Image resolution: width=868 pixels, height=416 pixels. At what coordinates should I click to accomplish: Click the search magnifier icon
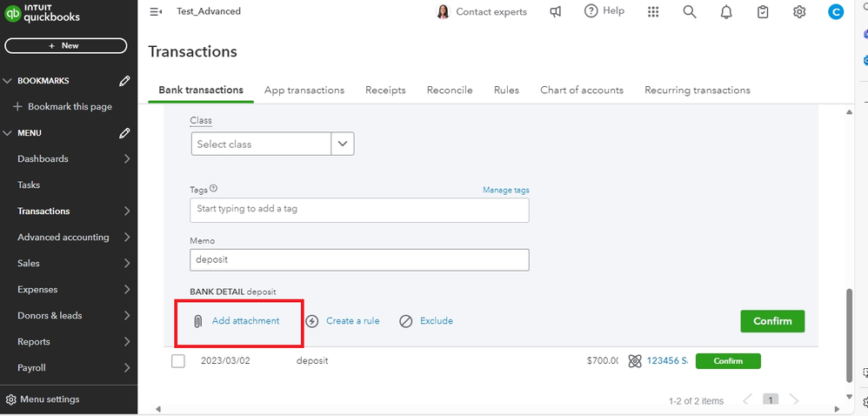(x=690, y=11)
